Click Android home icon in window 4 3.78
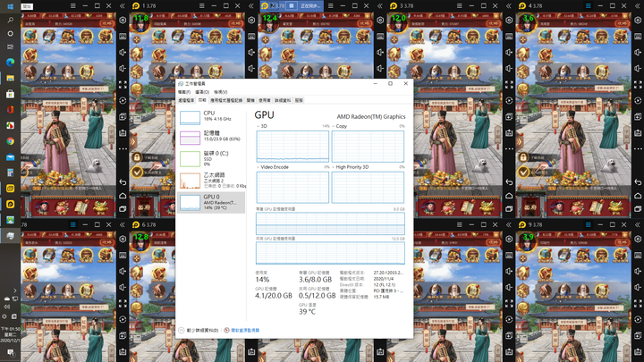Screen dimensions: 644x362 638,196
